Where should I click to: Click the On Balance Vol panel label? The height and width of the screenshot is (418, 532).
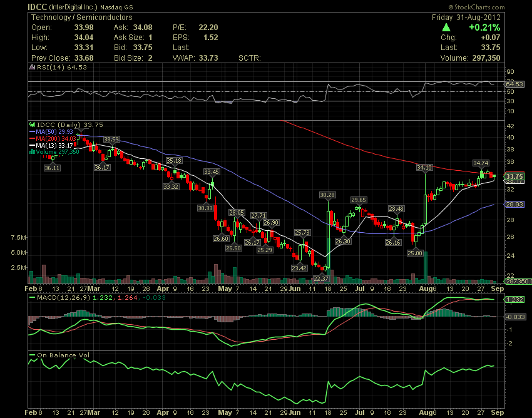coord(63,355)
